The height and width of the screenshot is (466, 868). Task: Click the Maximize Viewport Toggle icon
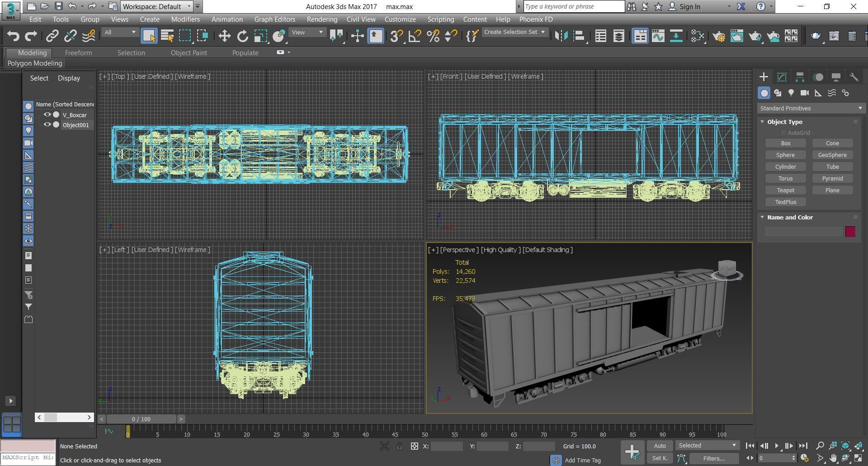(x=859, y=458)
